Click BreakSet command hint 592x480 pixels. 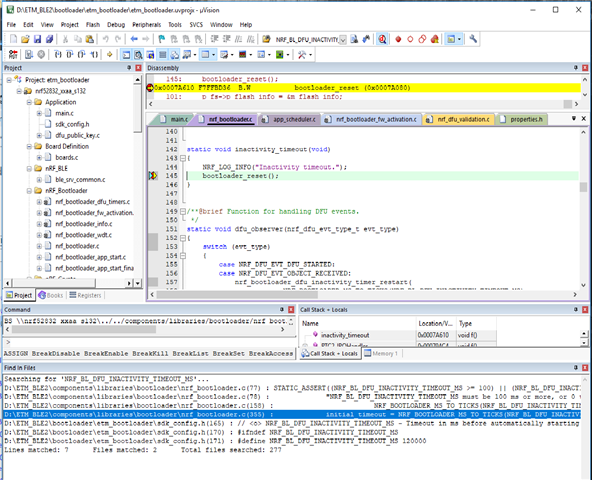tap(228, 353)
